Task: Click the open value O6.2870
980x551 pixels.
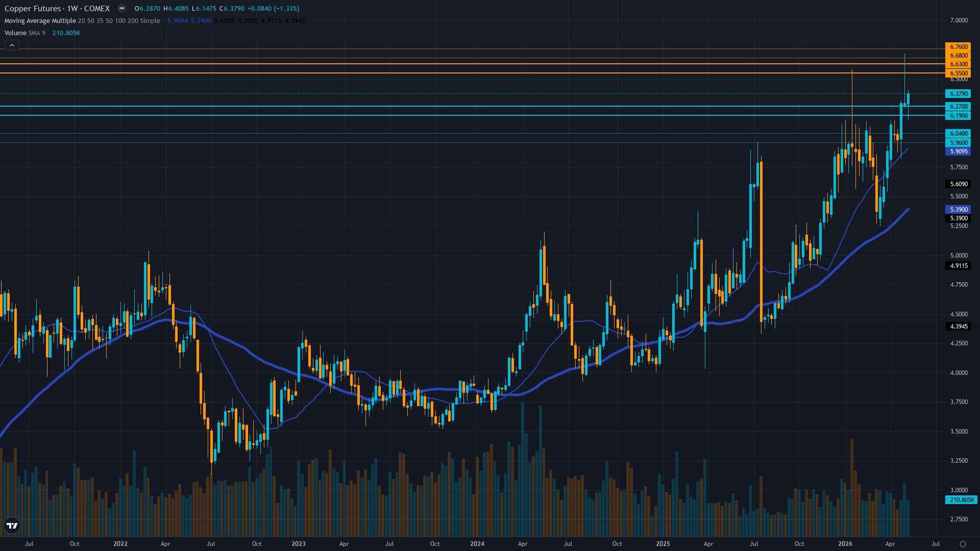Action: tap(148, 9)
